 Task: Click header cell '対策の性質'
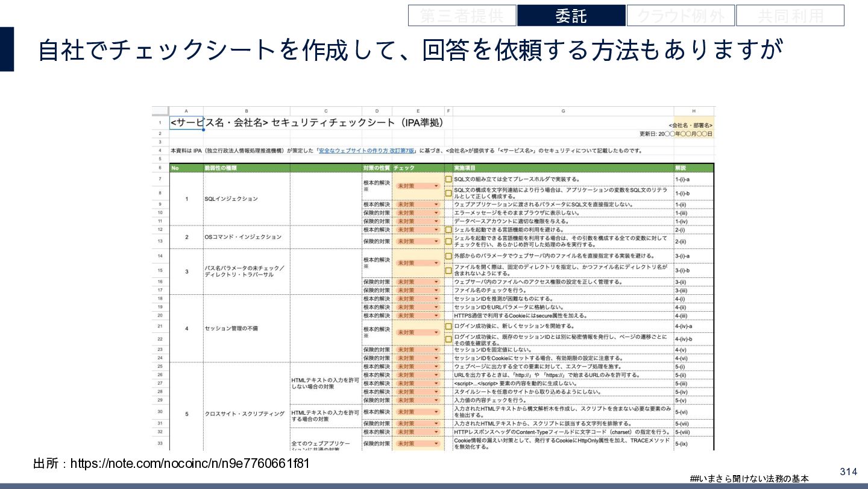pos(377,168)
